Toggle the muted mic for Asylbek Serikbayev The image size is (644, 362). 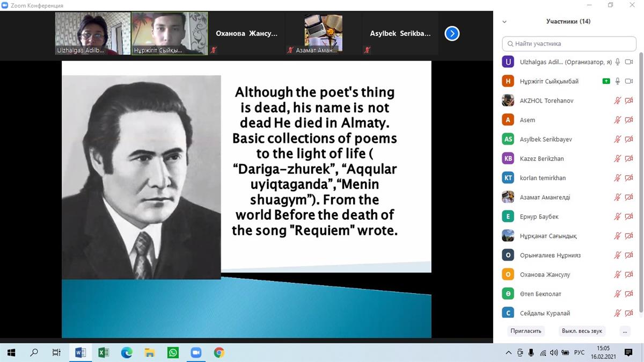(618, 140)
